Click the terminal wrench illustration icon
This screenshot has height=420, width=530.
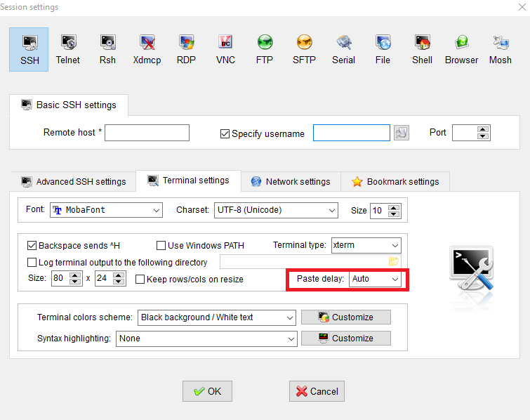pos(472,268)
